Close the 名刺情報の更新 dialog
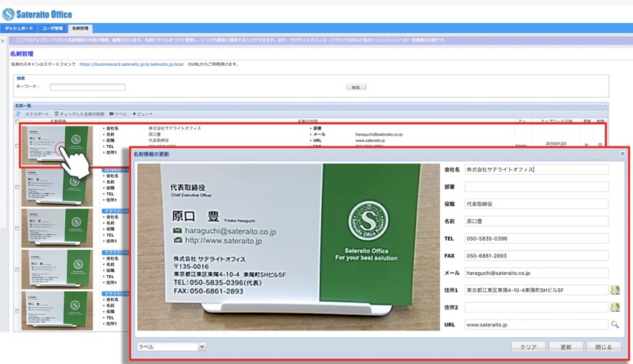The image size is (633, 364). (622, 154)
